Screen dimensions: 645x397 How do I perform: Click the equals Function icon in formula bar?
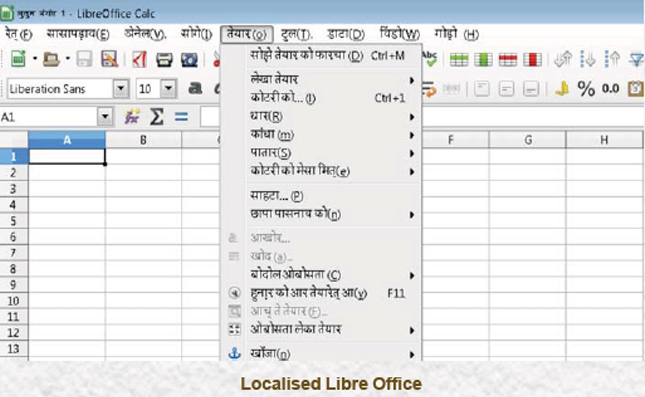pyautogui.click(x=181, y=117)
